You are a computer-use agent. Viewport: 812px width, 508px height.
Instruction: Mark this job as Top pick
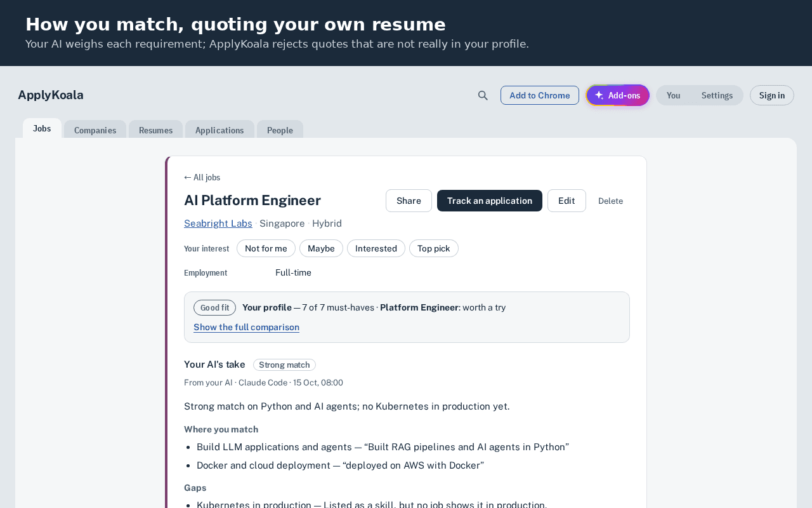(434, 248)
